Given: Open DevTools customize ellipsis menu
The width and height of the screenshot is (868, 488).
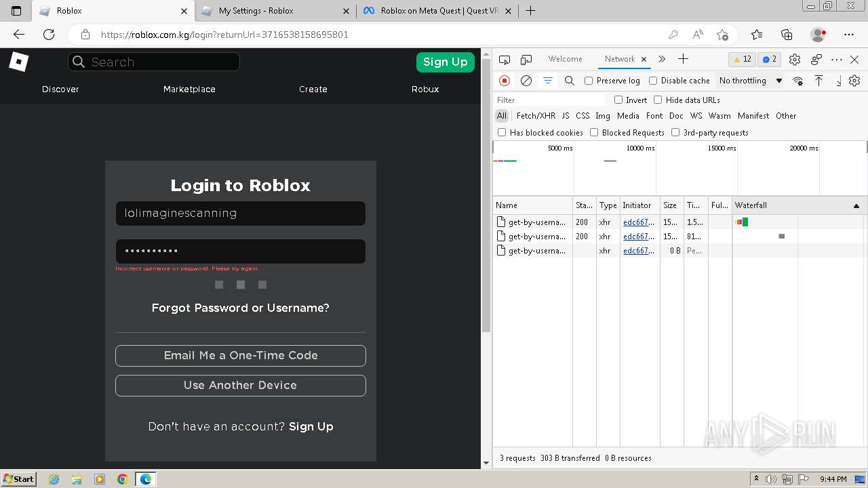Looking at the screenshot, I should [x=837, y=60].
